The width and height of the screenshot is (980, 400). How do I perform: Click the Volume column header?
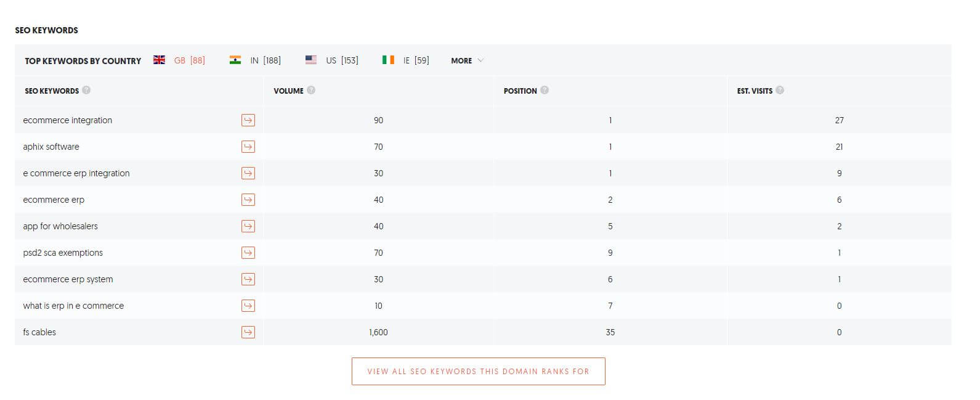pyautogui.click(x=288, y=91)
